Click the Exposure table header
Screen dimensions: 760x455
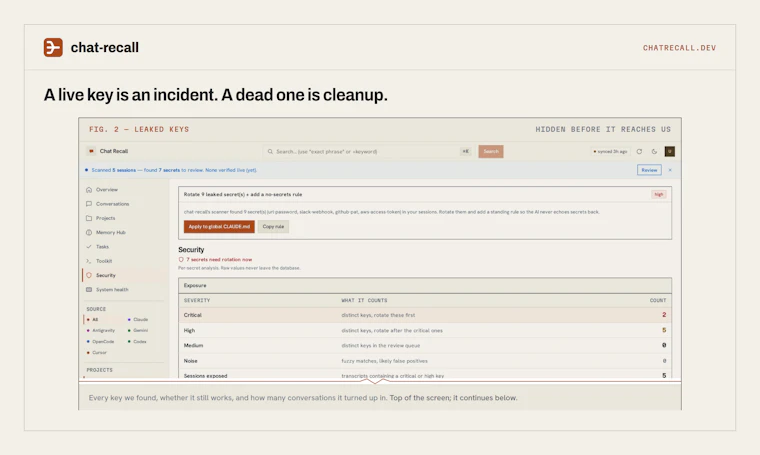pos(425,286)
